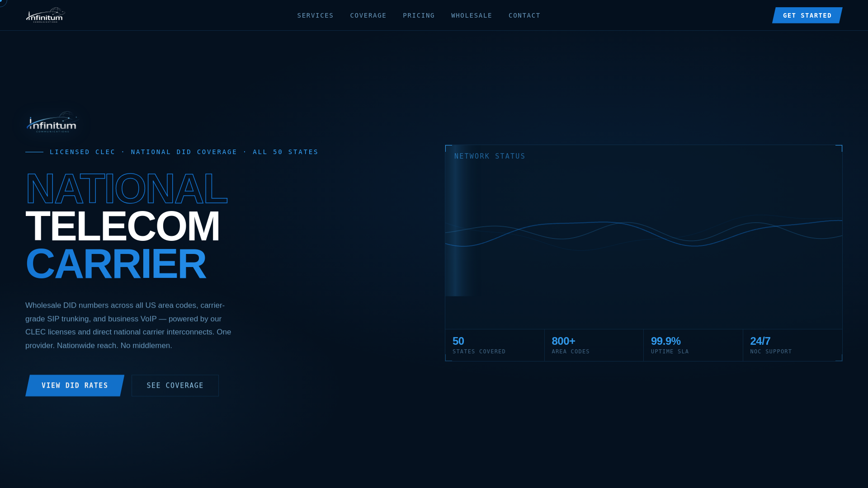
Task: Click the View DID Rates button
Action: coord(75,385)
